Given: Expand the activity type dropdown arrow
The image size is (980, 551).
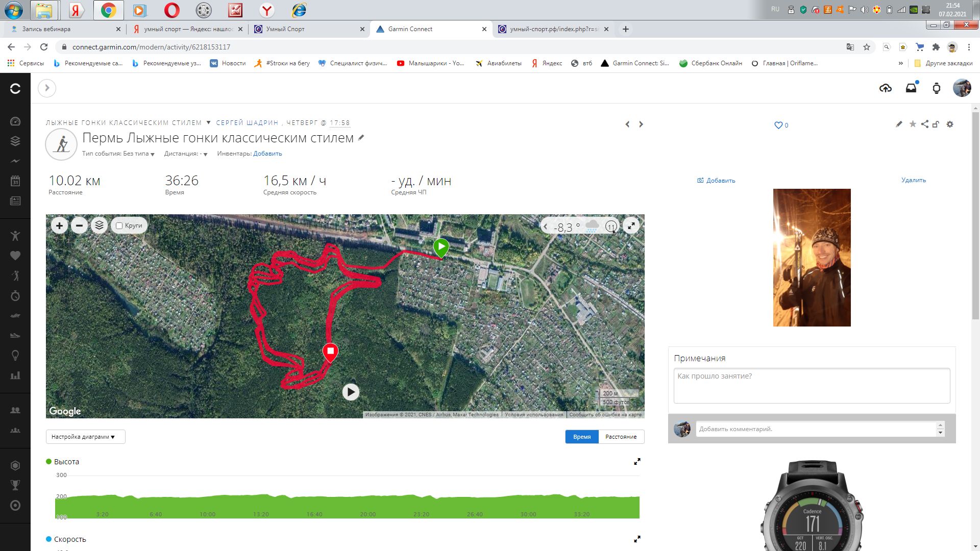Looking at the screenshot, I should (x=208, y=122).
